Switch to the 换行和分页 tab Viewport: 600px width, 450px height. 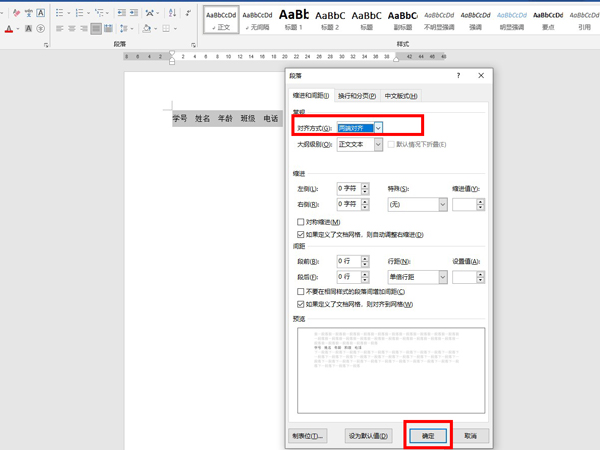[x=357, y=96]
